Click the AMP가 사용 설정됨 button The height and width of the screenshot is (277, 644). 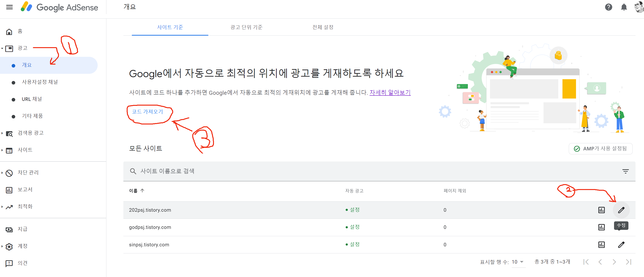601,149
